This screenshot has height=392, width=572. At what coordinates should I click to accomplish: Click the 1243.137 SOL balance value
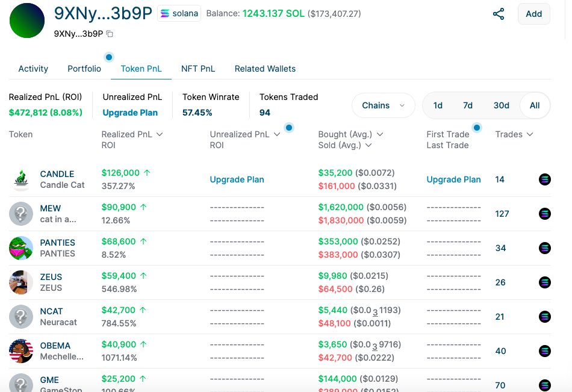273,13
